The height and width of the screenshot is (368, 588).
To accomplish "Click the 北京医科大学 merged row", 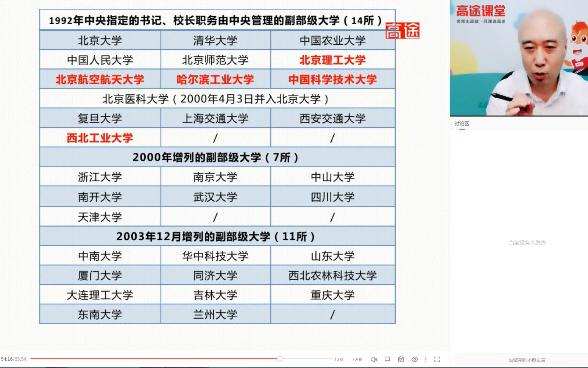I will (x=217, y=99).
